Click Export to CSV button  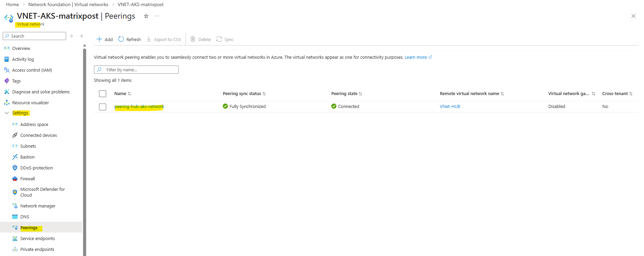pos(164,39)
